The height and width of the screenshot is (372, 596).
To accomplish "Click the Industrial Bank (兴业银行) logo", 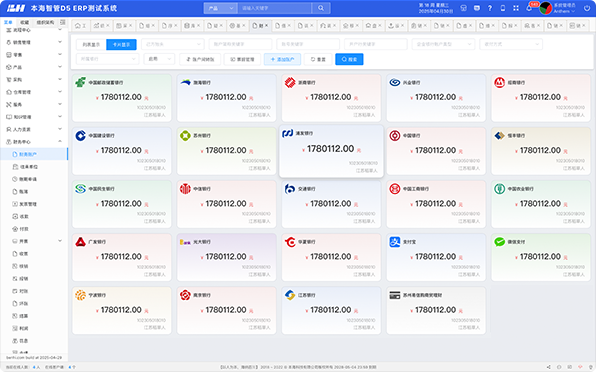I will click(x=395, y=82).
